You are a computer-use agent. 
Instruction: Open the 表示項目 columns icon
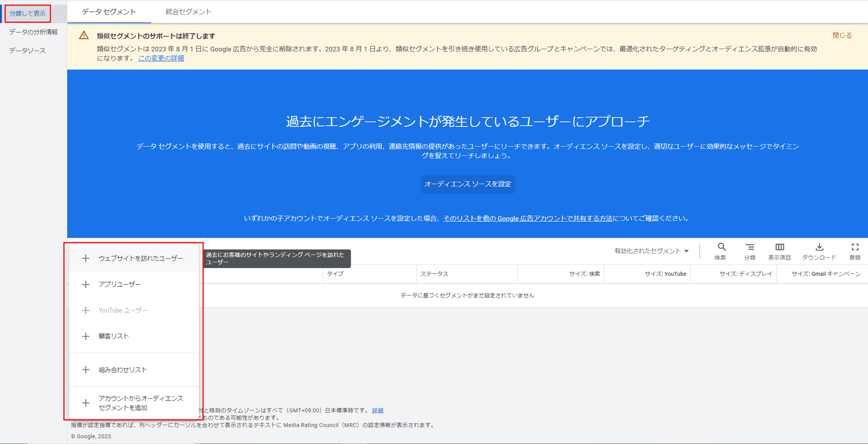click(x=779, y=247)
